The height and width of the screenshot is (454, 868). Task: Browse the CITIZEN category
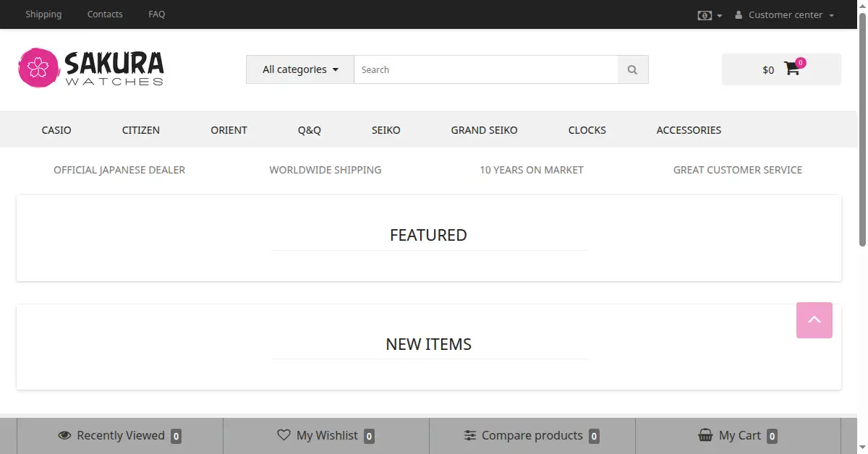141,130
